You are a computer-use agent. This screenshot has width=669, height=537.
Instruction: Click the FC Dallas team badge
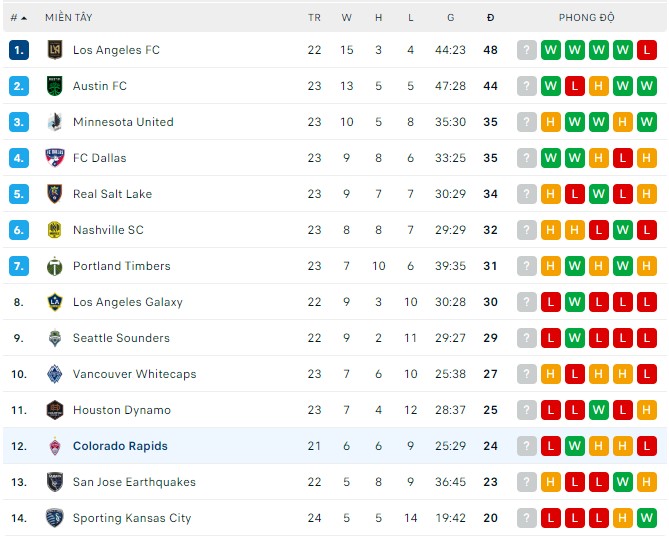point(55,158)
